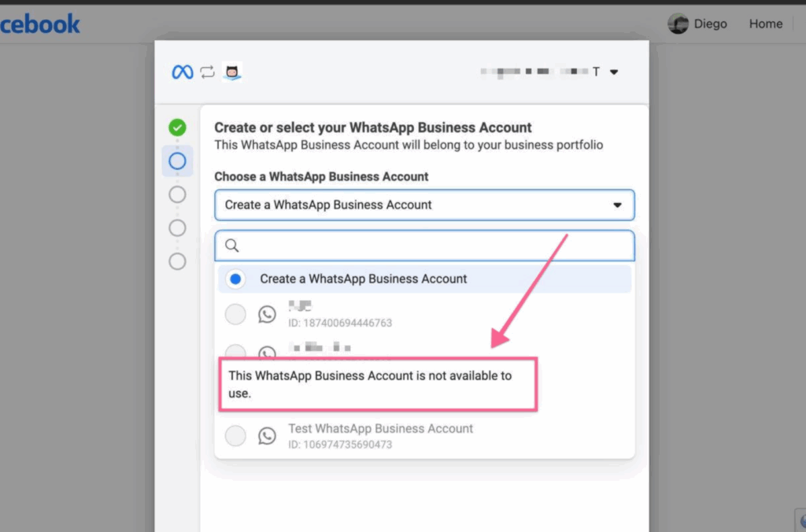Select Create a WhatsApp Business Account radio
Viewport: 806px width, 532px height.
tap(235, 279)
